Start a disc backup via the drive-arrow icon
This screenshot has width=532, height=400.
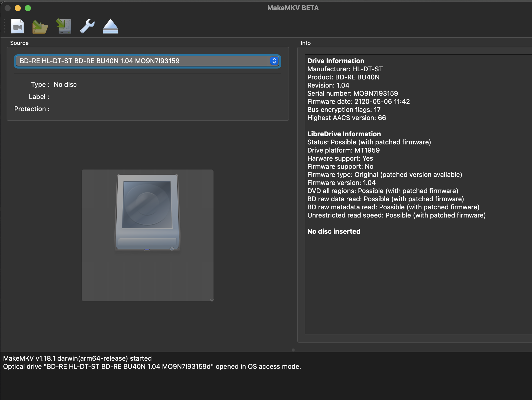pyautogui.click(x=64, y=26)
